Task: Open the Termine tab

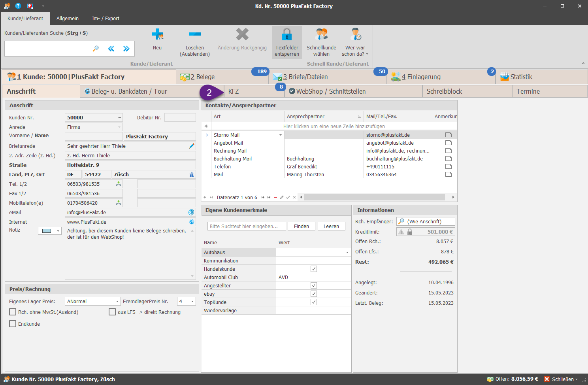Action: [x=550, y=91]
